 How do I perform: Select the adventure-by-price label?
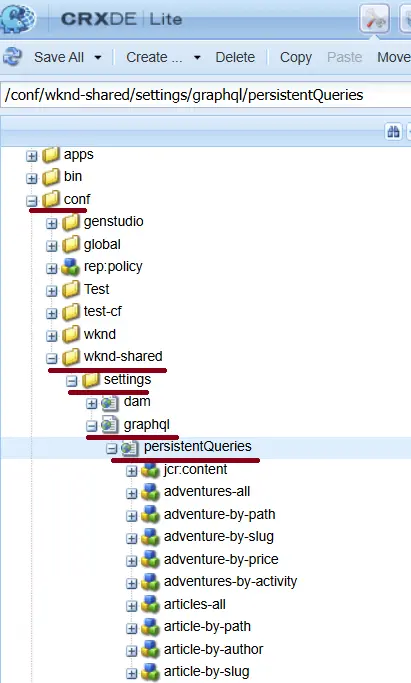(x=221, y=559)
